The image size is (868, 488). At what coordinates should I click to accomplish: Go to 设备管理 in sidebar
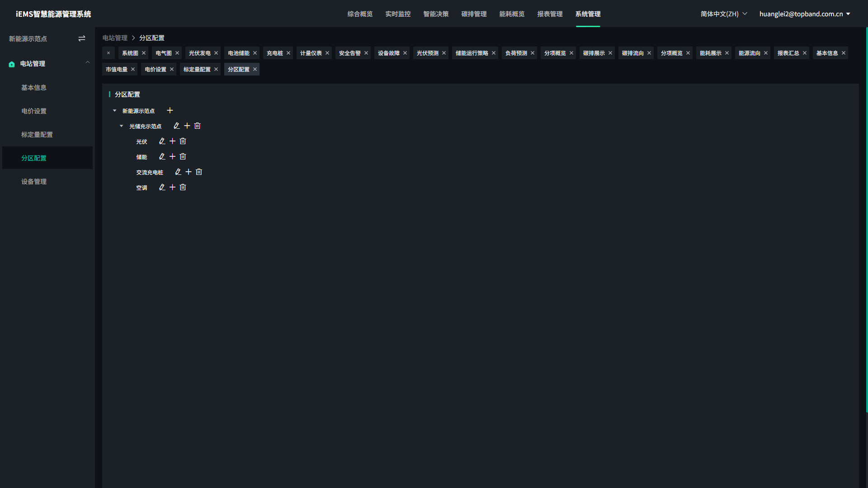pos(34,182)
